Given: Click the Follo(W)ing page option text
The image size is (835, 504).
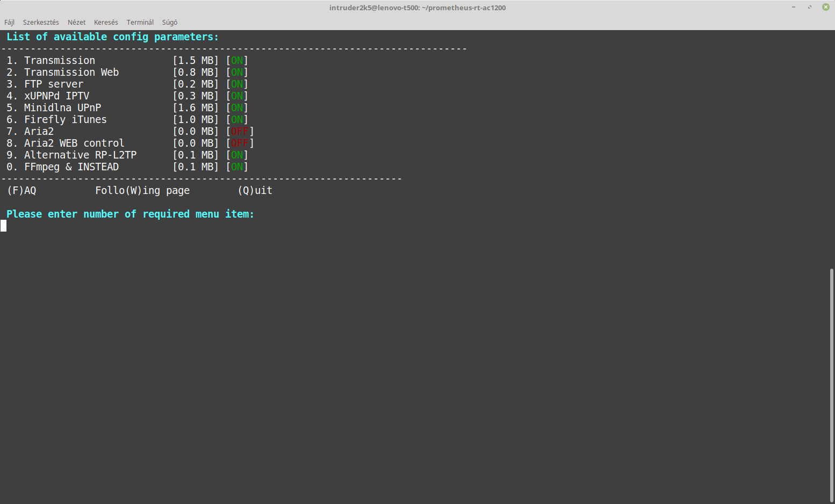Looking at the screenshot, I should point(142,190).
